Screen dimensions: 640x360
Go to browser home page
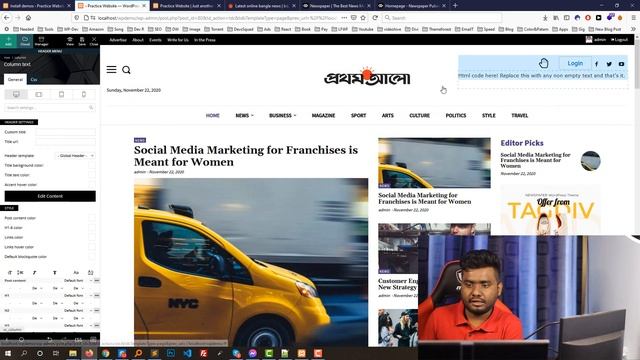point(28,18)
